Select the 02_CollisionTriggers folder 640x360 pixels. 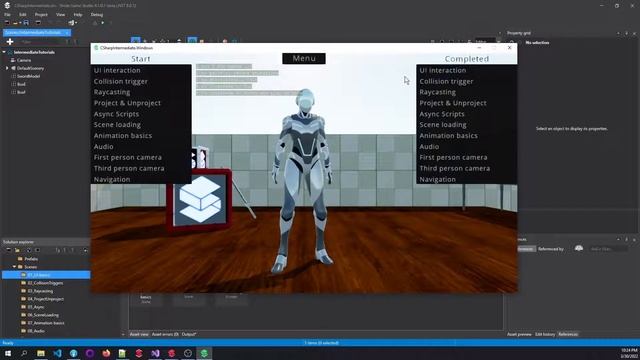(45, 283)
